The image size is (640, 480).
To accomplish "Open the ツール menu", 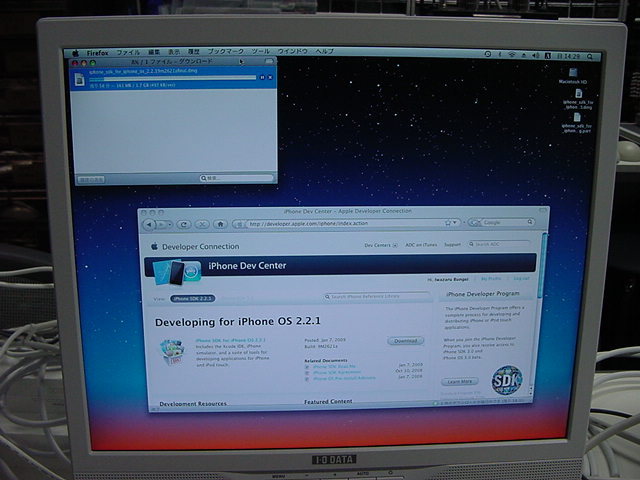I will click(x=260, y=51).
